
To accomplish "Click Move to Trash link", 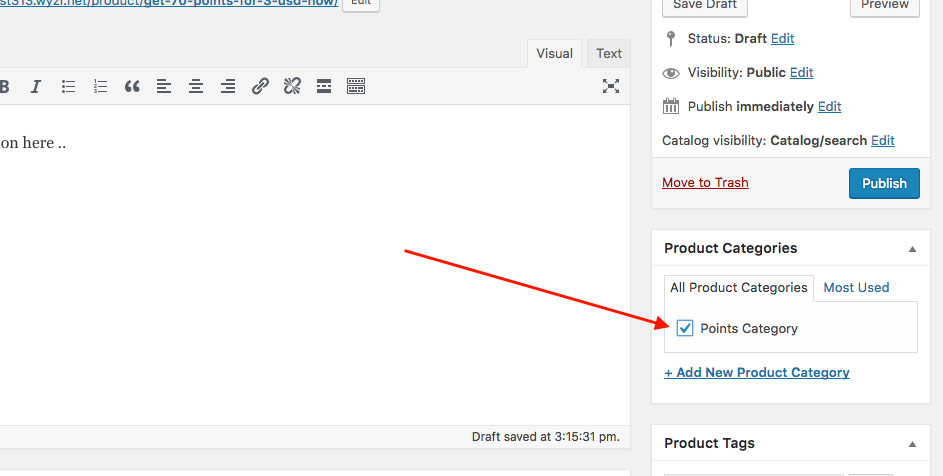I will pyautogui.click(x=705, y=182).
